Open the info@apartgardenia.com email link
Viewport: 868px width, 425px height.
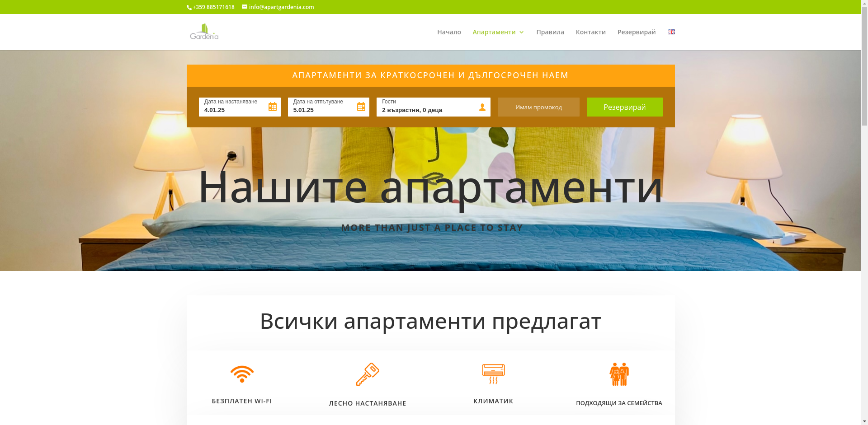(x=280, y=7)
